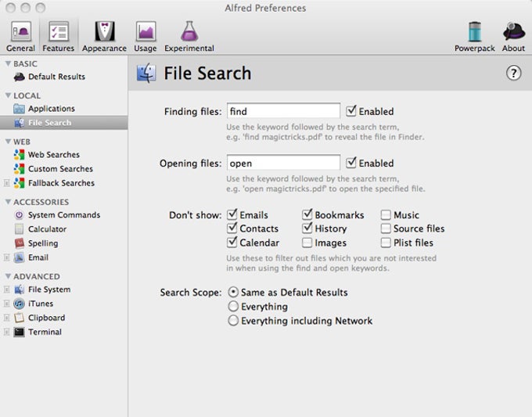Open the Usage graph icon
This screenshot has width=532, height=417.
[146, 32]
